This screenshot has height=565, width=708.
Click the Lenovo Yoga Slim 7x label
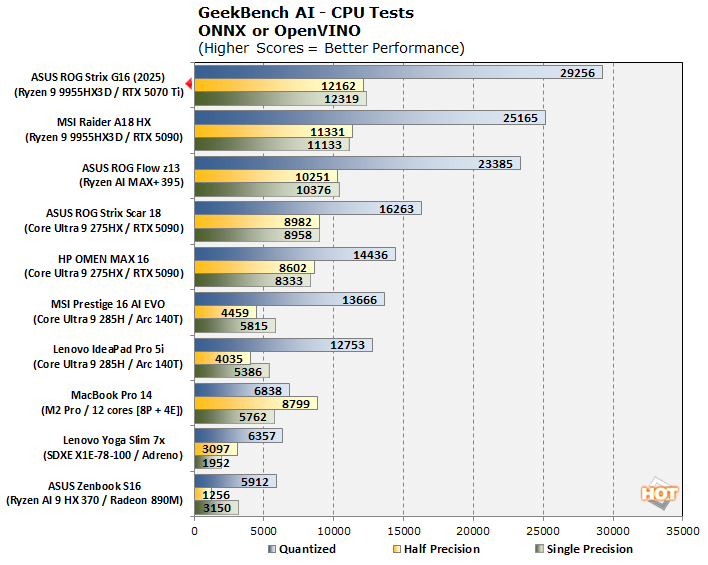coord(114,440)
